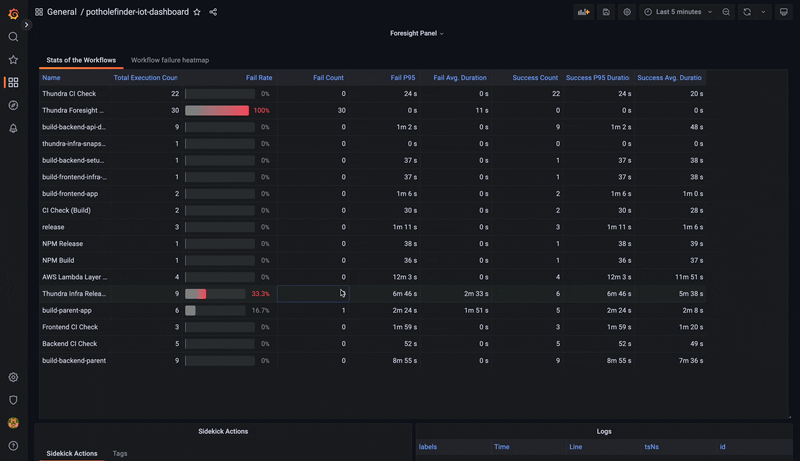This screenshot has width=800, height=461.
Task: Sort by the Fail Count column header
Action: [328, 78]
